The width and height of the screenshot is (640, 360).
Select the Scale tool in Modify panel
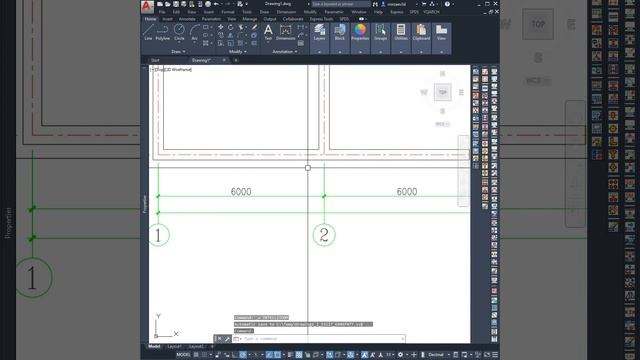(x=231, y=43)
